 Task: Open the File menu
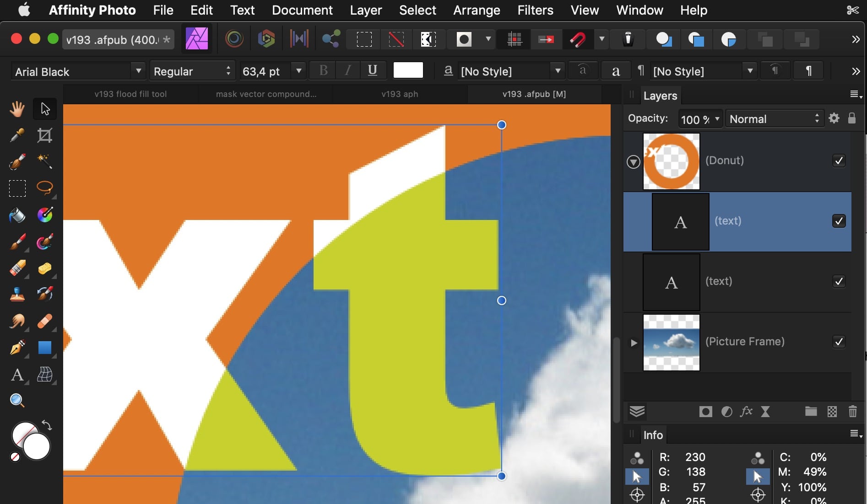tap(163, 10)
